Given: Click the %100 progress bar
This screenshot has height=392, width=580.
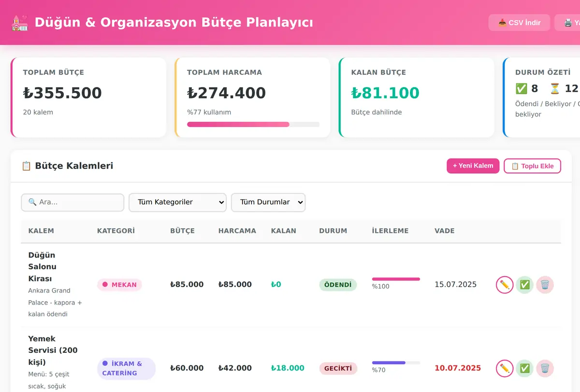Looking at the screenshot, I should [x=396, y=279].
